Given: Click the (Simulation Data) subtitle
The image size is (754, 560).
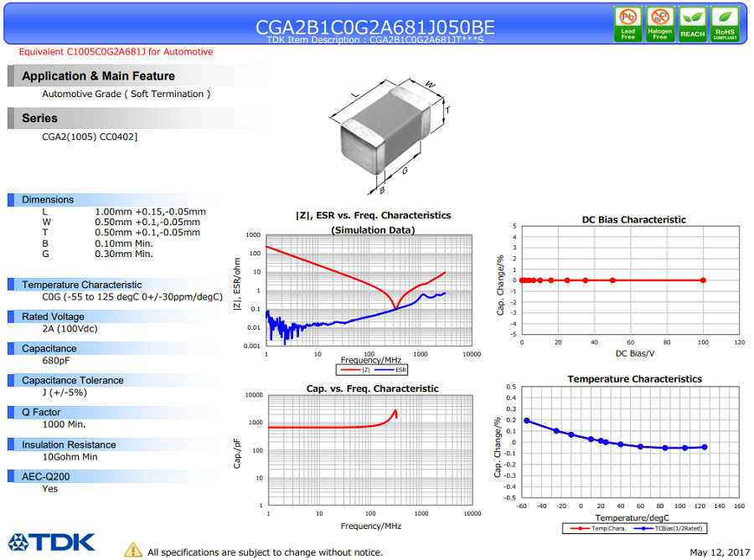Looking at the screenshot, I should (x=373, y=230).
